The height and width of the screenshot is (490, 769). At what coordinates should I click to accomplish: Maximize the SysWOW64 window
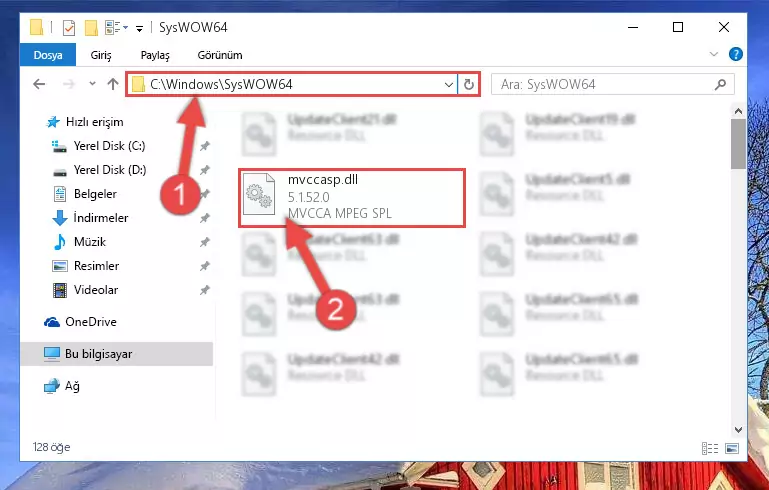(x=678, y=27)
